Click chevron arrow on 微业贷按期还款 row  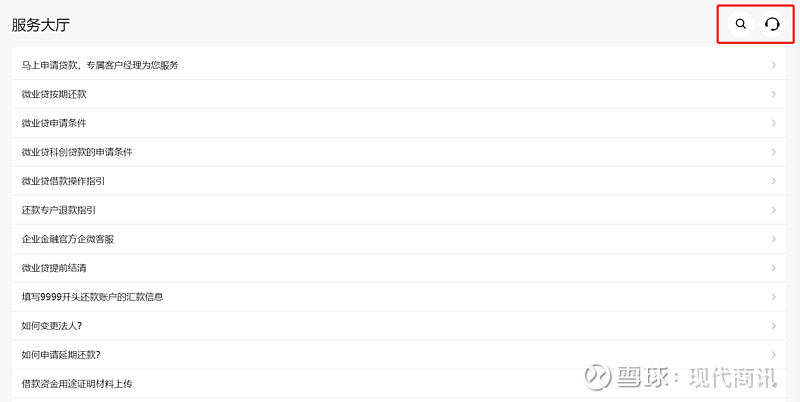coord(773,94)
